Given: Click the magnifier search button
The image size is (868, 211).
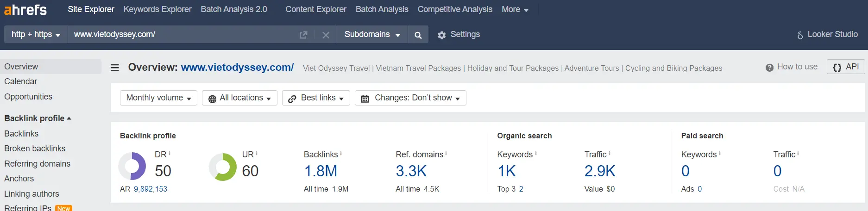Looking at the screenshot, I should pyautogui.click(x=418, y=35).
